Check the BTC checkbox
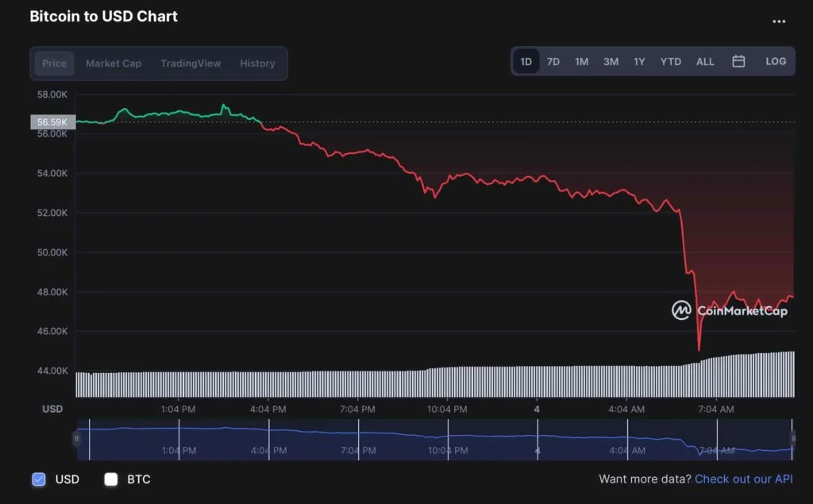The image size is (813, 504). tap(111, 479)
